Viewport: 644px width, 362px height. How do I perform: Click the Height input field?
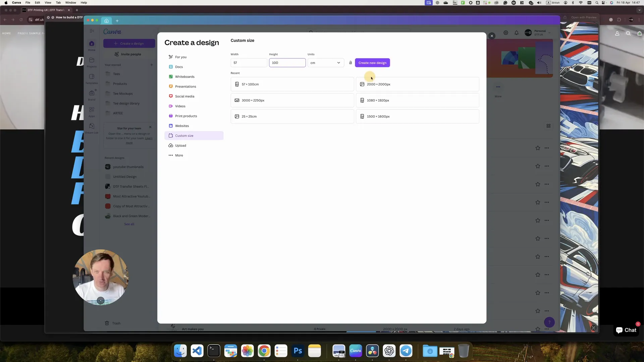click(287, 63)
